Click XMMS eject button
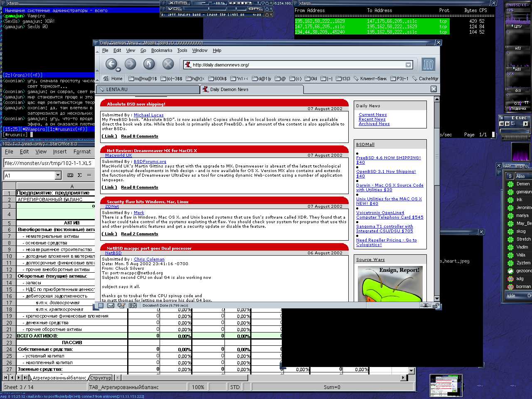532x399 pixels. (250, 3)
